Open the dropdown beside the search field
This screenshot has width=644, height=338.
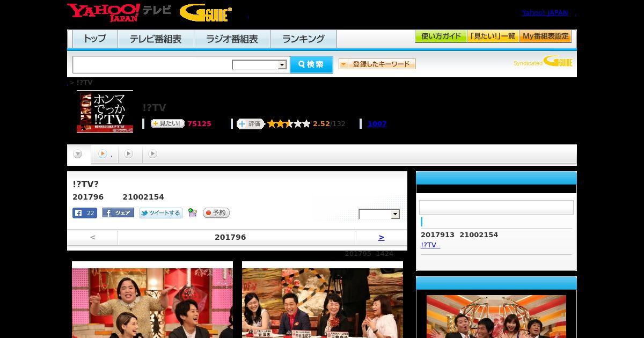(259, 65)
